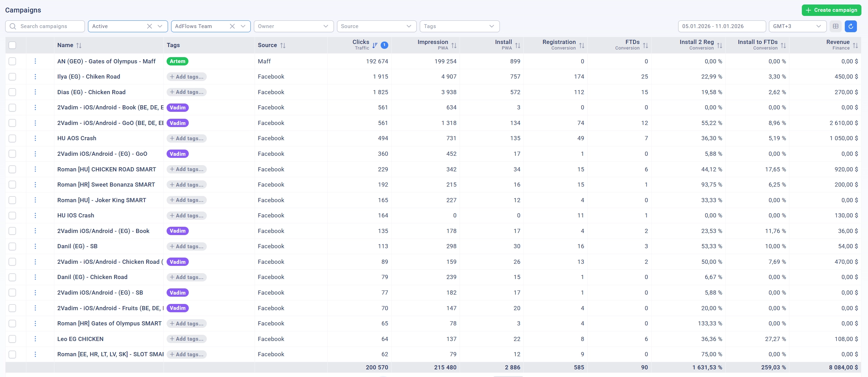Check Dias (EG) - Chicken Road row
The width and height of the screenshot is (868, 377).
pos(12,92)
